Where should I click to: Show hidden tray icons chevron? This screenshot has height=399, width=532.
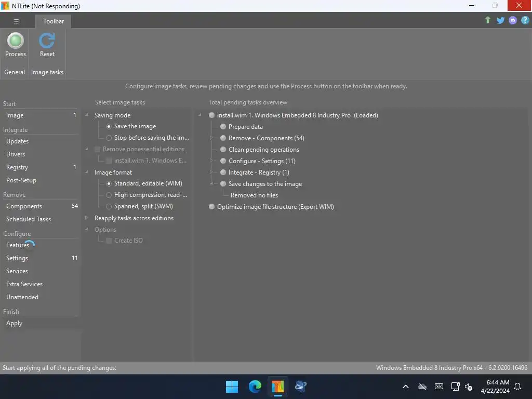(x=405, y=387)
